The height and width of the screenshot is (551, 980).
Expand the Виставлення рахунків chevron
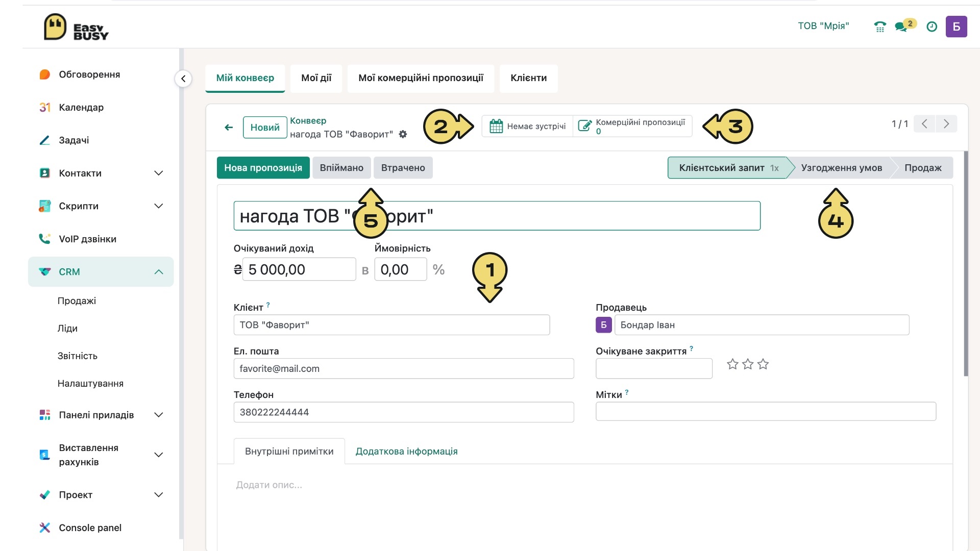click(159, 455)
